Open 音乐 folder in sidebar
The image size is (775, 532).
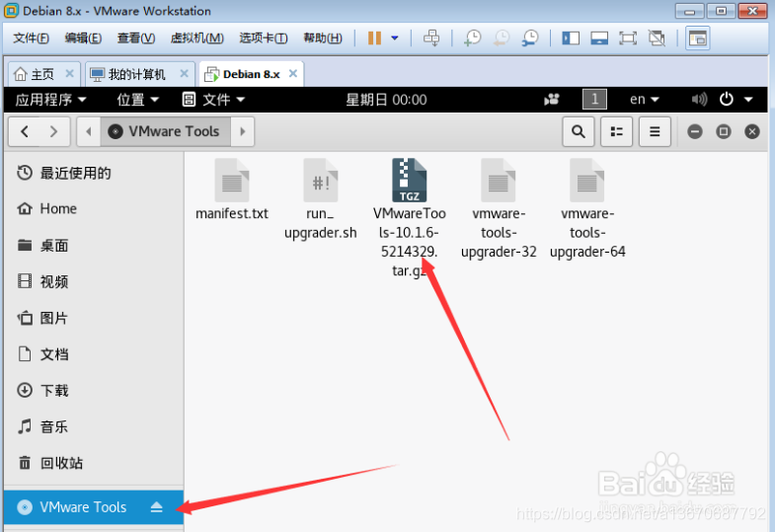94,426
